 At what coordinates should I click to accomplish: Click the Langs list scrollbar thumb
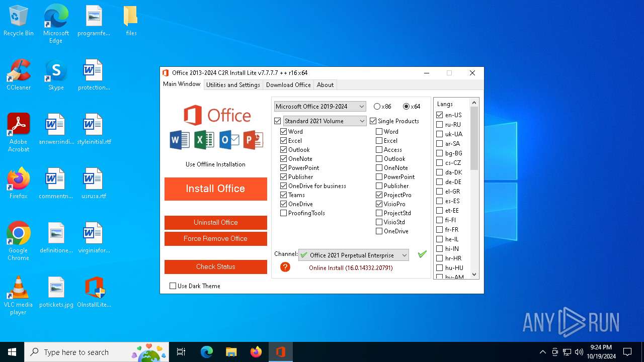tap(474, 138)
